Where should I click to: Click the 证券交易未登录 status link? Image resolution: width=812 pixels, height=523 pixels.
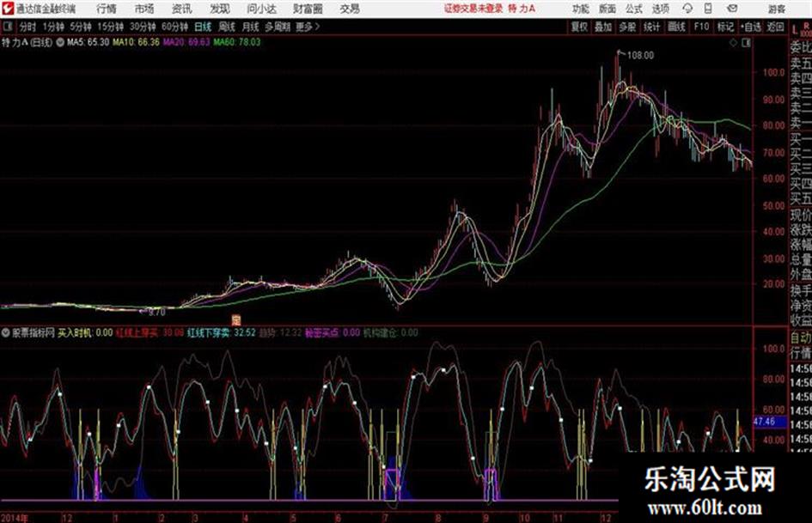473,9
